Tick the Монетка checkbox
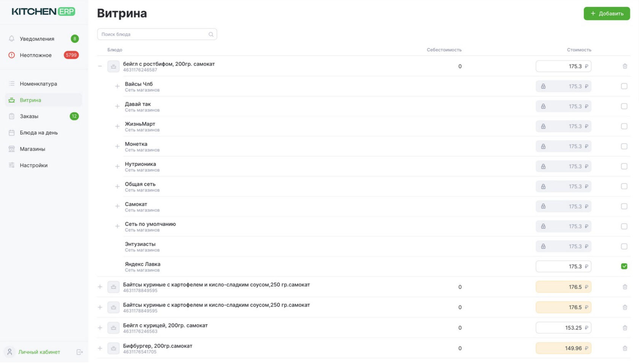This screenshot has height=364, width=639. pyautogui.click(x=624, y=146)
